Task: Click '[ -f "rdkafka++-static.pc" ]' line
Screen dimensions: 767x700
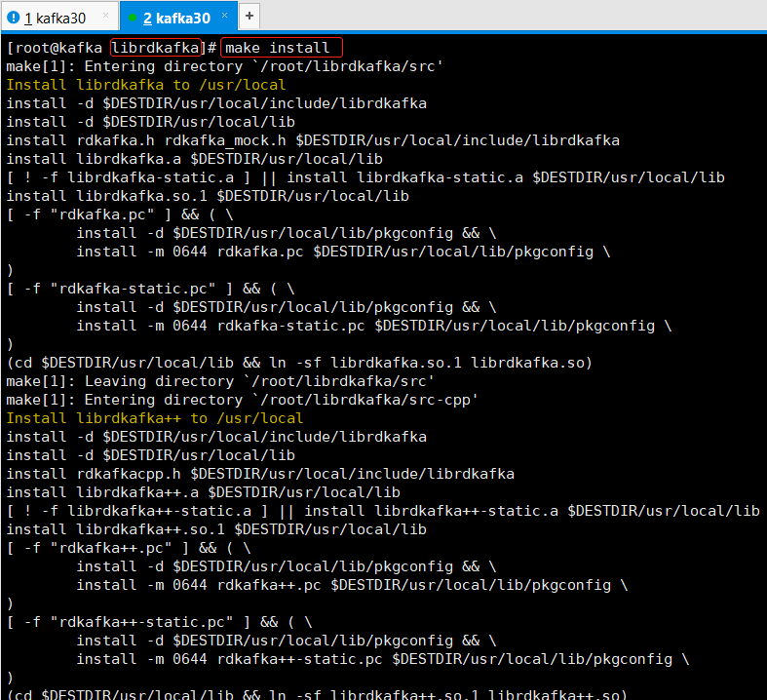Action: tap(160, 622)
